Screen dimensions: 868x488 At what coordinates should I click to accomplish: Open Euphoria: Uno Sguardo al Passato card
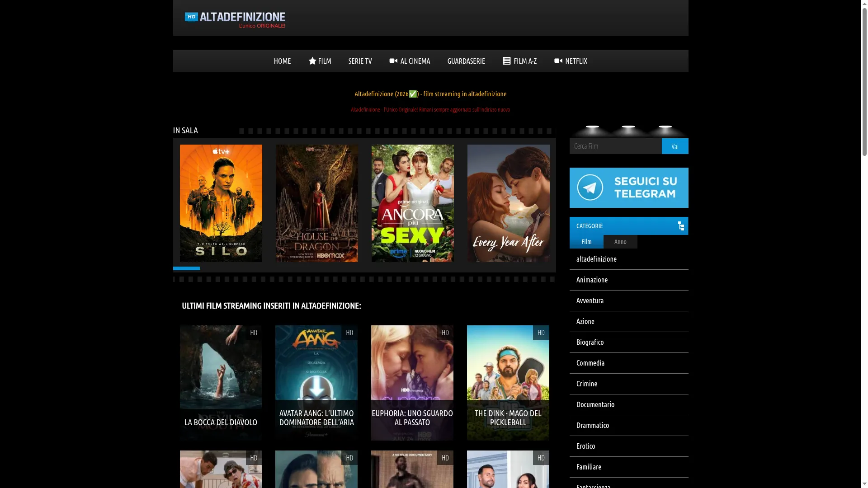tap(412, 383)
